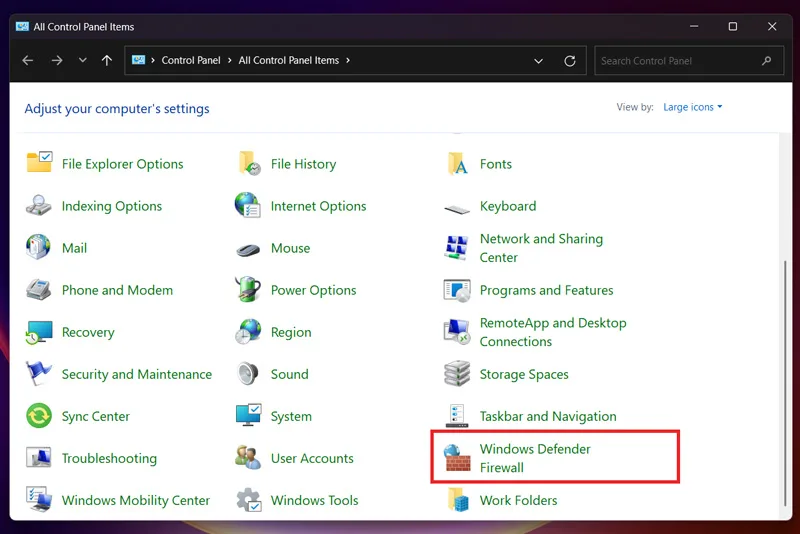Open the Mouse icon
This screenshot has width=800, height=534.
[248, 250]
